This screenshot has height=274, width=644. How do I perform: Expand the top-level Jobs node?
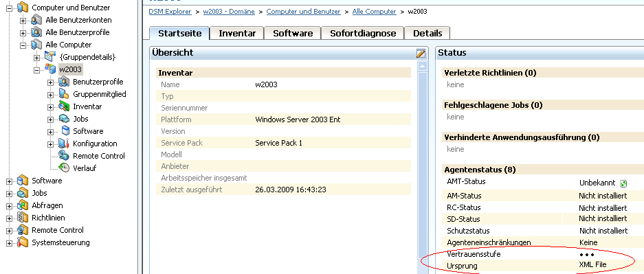(x=10, y=194)
